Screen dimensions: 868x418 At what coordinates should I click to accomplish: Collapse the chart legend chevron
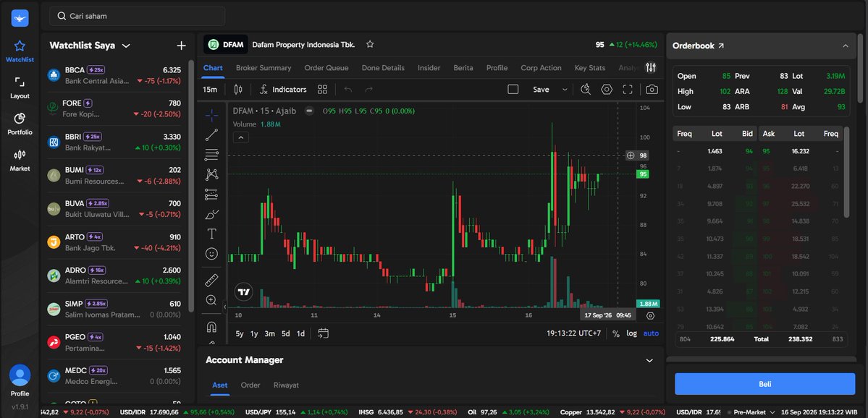tap(241, 137)
